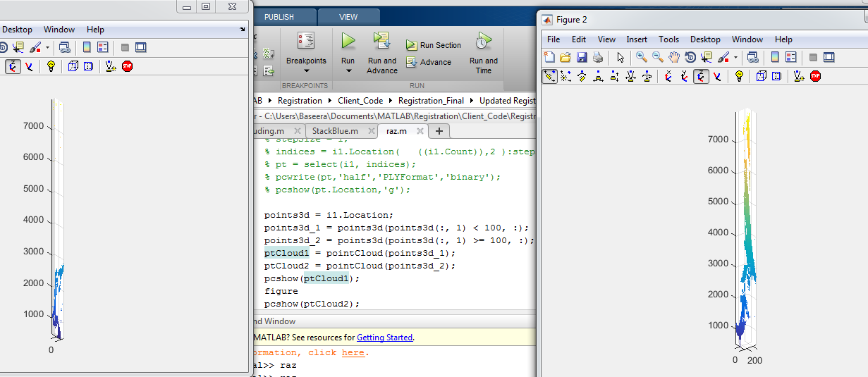Click Stop sign icon in left figure window
Viewport: 868px width, 377px height.
click(127, 66)
